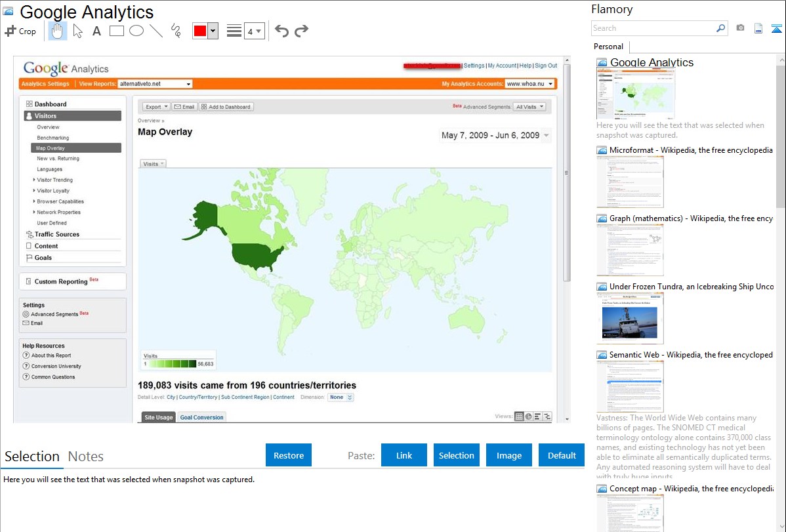
Task: Open the date range May 7 - Jun 6 dropdown
Action: (x=495, y=135)
